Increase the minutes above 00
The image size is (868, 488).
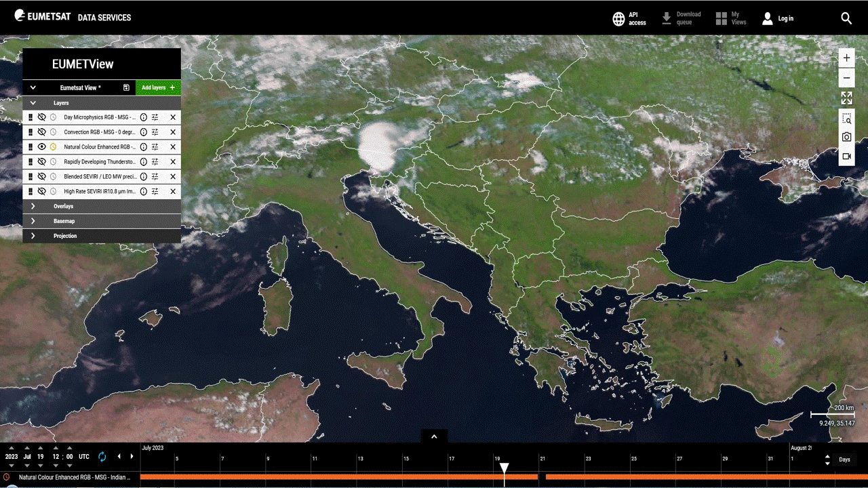coord(70,448)
